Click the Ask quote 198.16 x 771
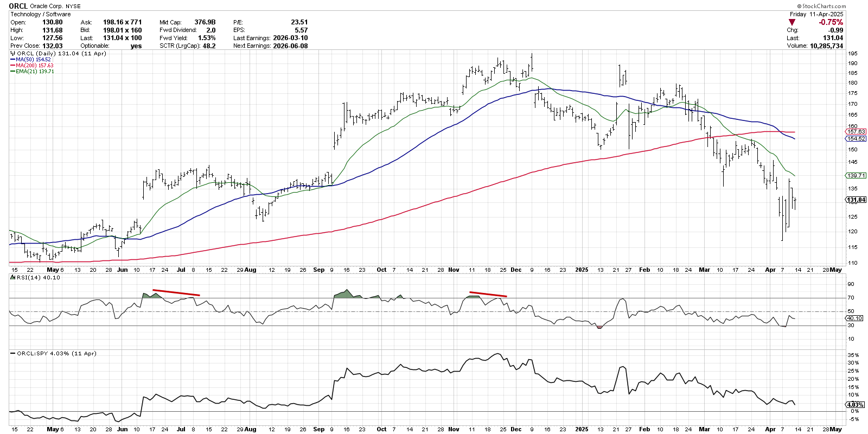 coord(123,22)
